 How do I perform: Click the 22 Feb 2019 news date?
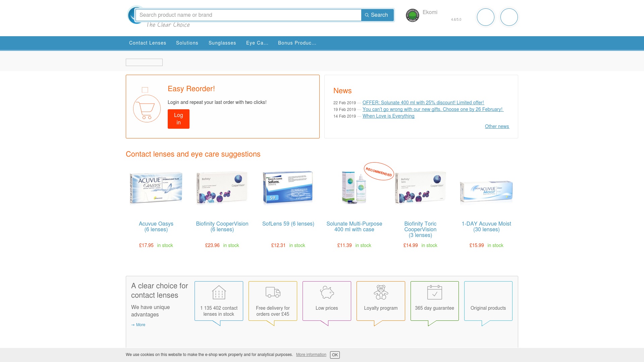click(x=344, y=103)
